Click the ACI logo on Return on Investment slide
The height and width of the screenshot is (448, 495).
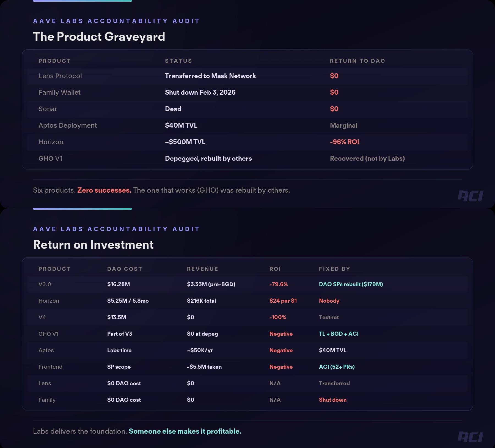[x=470, y=437]
